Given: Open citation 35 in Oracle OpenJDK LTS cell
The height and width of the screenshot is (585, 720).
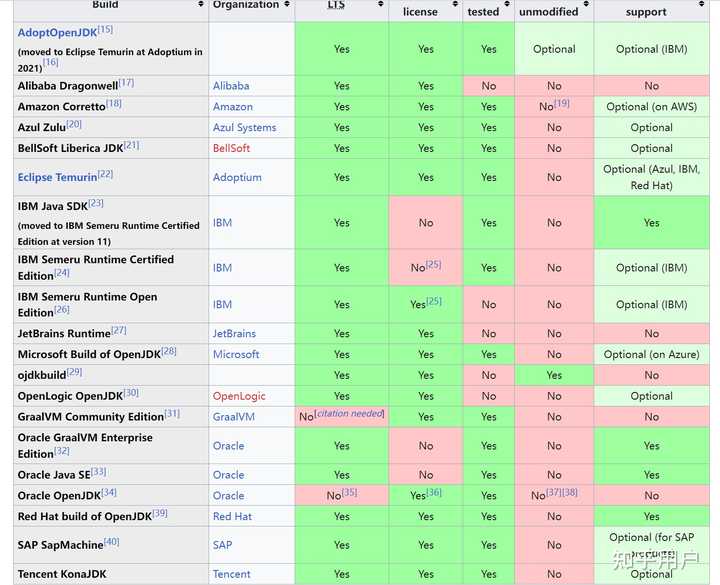Looking at the screenshot, I should [x=349, y=492].
